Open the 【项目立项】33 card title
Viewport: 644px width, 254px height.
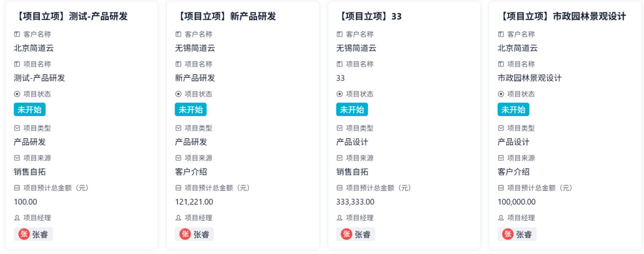[369, 17]
